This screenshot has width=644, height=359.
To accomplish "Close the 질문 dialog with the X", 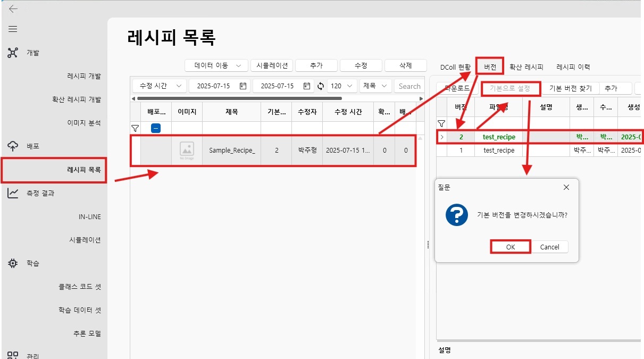I will pos(566,187).
